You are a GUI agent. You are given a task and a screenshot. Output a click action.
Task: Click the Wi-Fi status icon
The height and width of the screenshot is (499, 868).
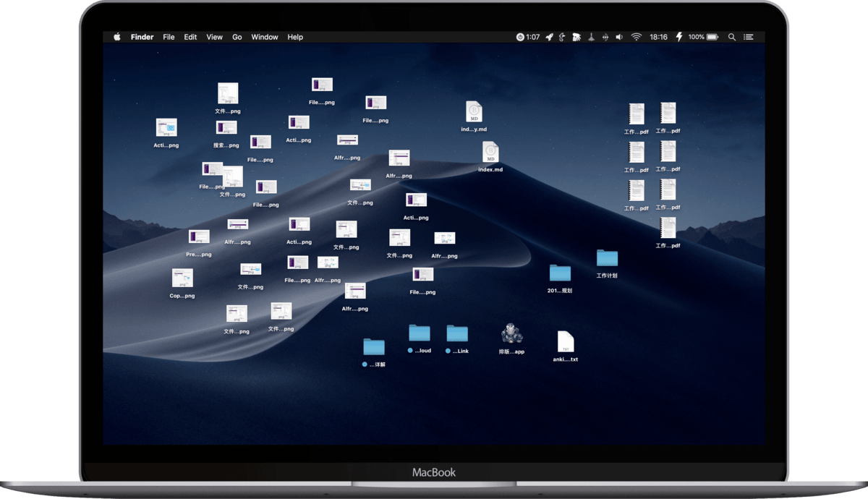pyautogui.click(x=637, y=37)
